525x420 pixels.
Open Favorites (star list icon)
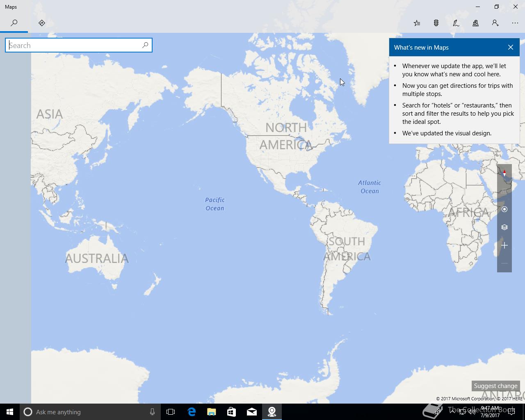pyautogui.click(x=417, y=23)
